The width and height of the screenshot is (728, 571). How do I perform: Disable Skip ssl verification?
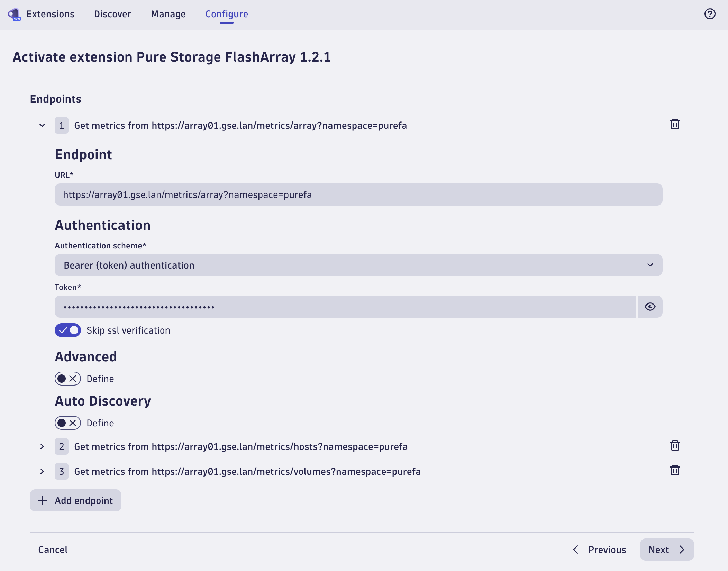coord(68,330)
